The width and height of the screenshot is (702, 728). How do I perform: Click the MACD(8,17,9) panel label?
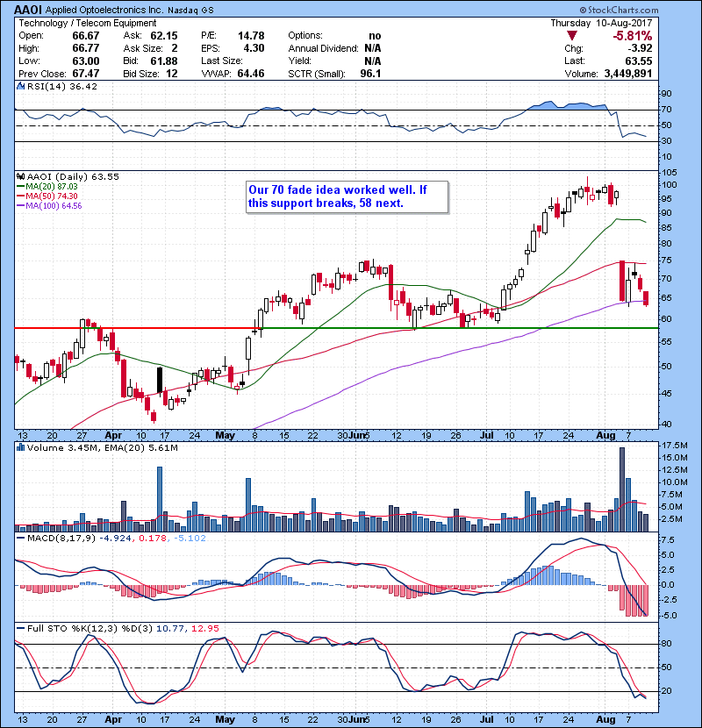(61, 539)
